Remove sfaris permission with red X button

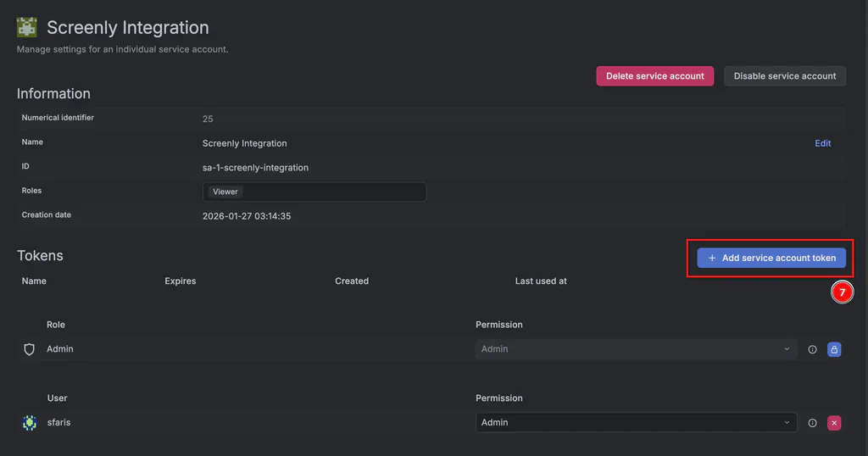click(834, 423)
